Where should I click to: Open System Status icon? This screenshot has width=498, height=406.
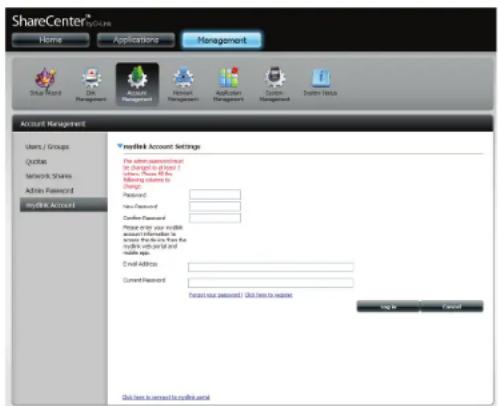tap(320, 82)
